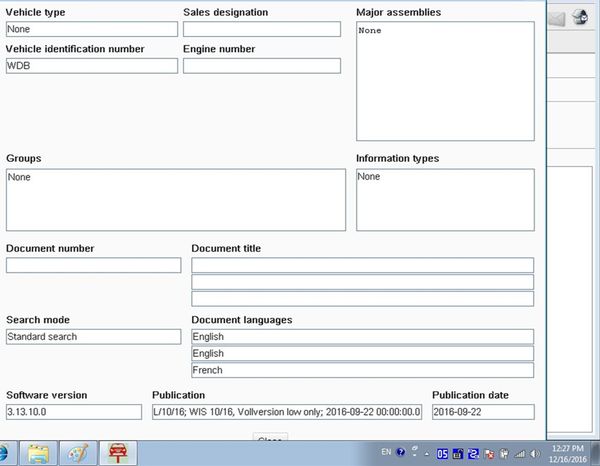Screen dimensions: 600x466
Task: Click the Sales designation field
Action: coord(262,29)
